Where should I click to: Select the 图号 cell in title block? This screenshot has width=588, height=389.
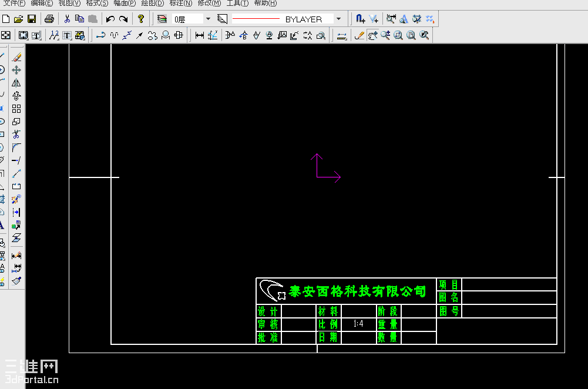(x=449, y=311)
